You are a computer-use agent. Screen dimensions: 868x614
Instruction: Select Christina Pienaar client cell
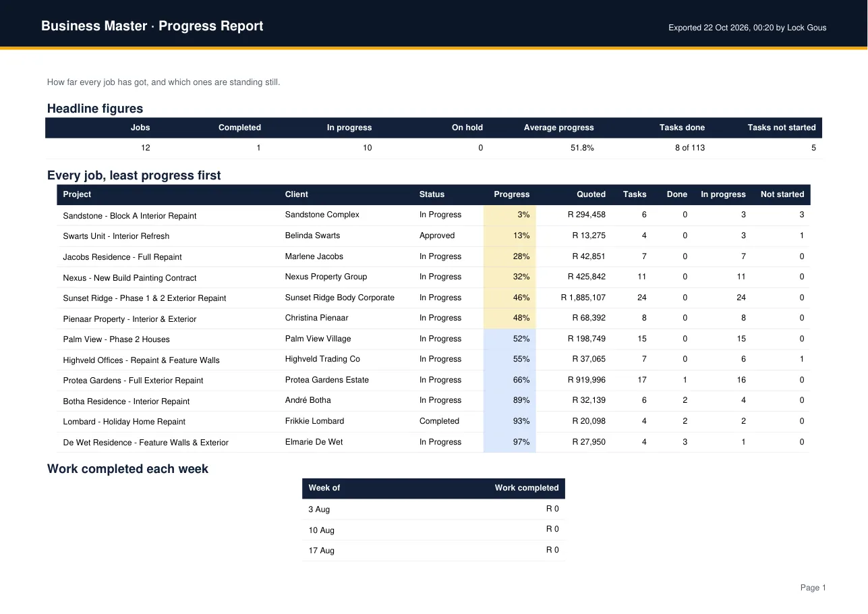click(x=317, y=318)
